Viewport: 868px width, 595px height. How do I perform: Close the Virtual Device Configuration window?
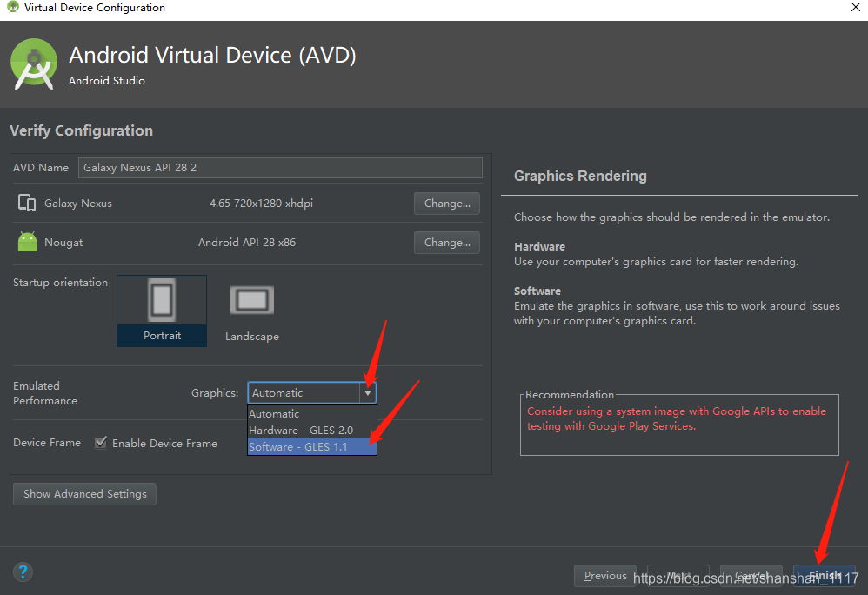855,7
